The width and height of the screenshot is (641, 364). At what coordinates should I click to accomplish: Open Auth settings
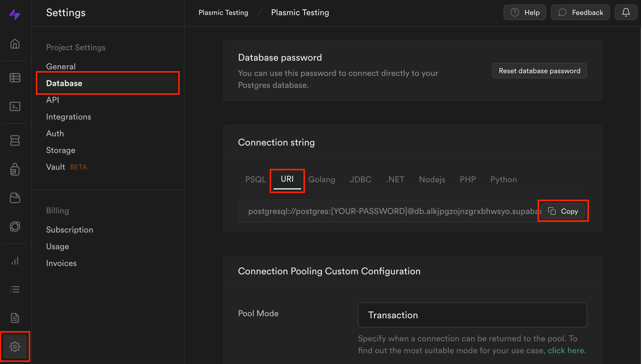(x=55, y=133)
